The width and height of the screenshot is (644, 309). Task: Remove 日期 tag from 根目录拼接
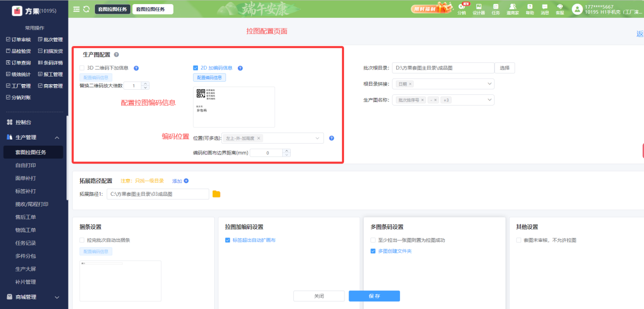coord(410,84)
